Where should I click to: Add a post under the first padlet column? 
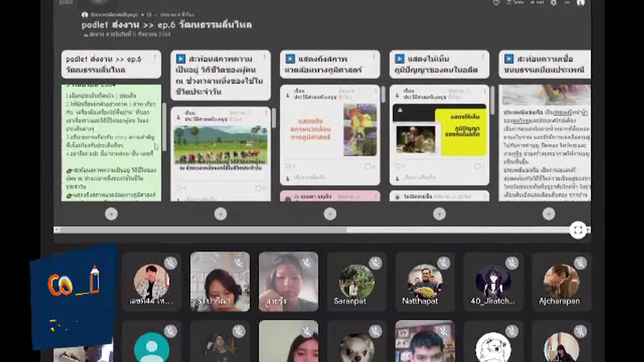pyautogui.click(x=111, y=214)
